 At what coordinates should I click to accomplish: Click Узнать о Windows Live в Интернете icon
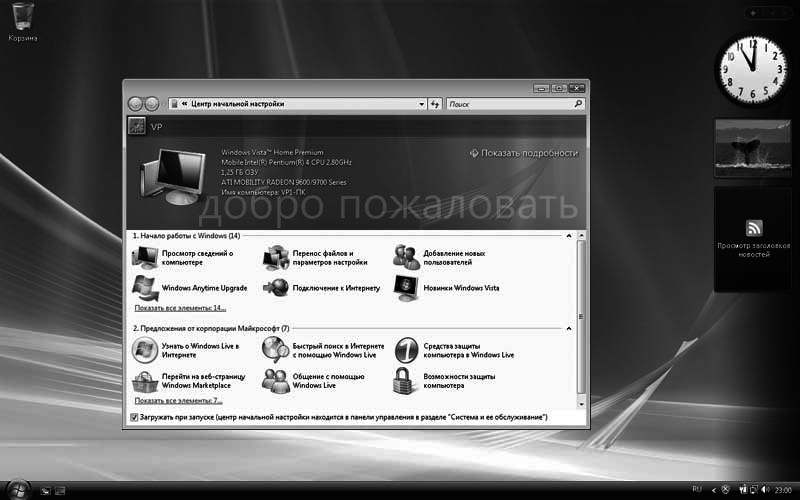145,350
